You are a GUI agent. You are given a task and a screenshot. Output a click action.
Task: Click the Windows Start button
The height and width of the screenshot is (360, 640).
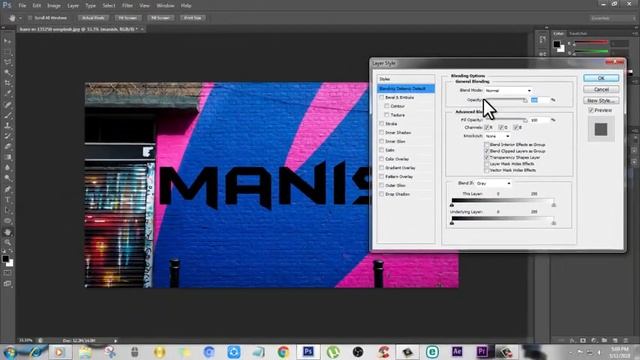coord(10,351)
